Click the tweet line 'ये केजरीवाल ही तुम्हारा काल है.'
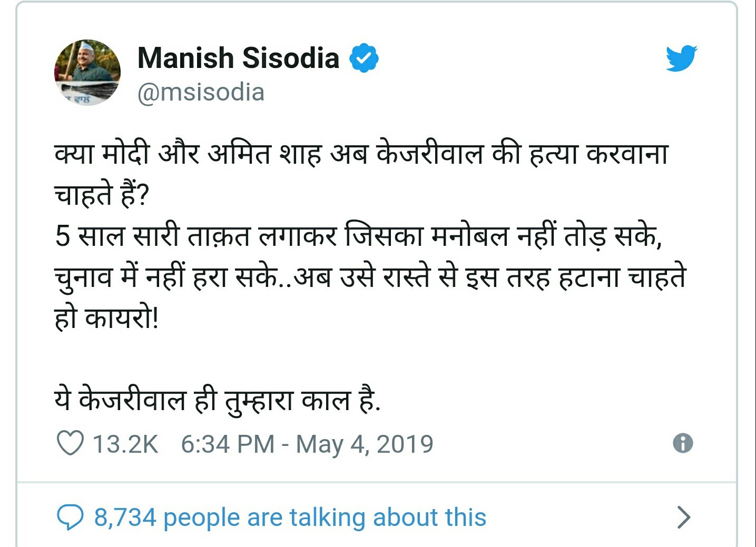This screenshot has height=547, width=756. [218, 400]
